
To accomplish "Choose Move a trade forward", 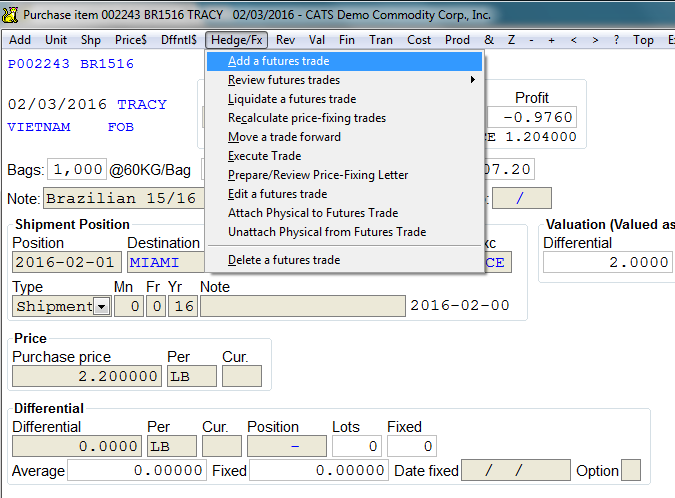I will 344,137.
